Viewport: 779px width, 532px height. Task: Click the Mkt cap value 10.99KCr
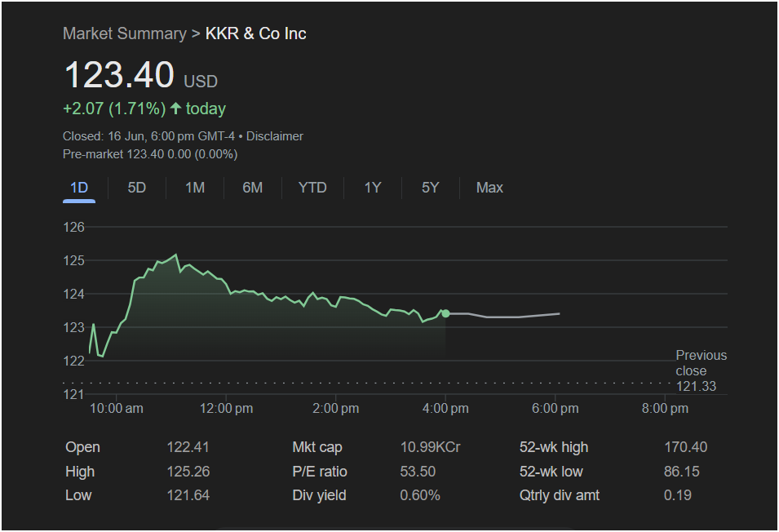[430, 447]
